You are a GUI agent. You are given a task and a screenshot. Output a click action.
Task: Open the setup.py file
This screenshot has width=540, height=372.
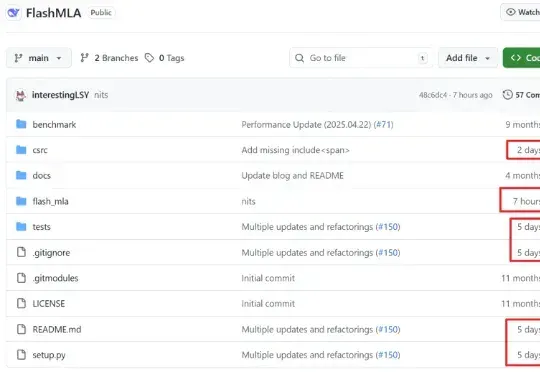[49, 355]
